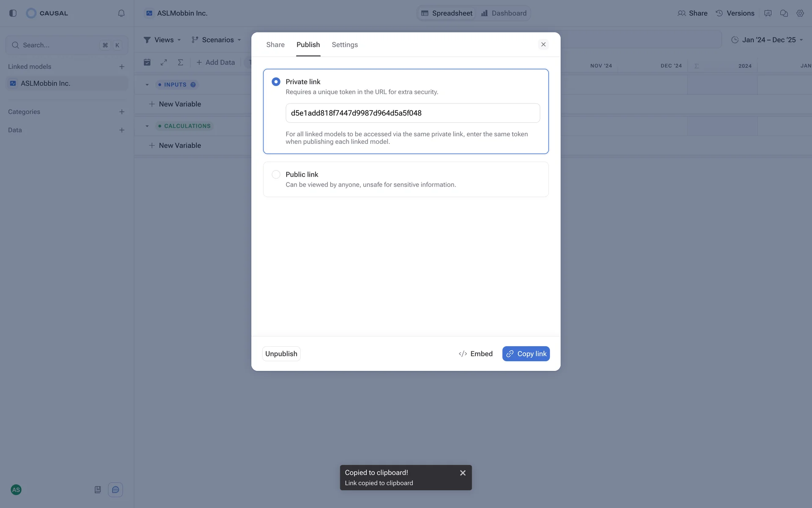This screenshot has width=812, height=508.
Task: Open the Views dropdown
Action: point(162,40)
